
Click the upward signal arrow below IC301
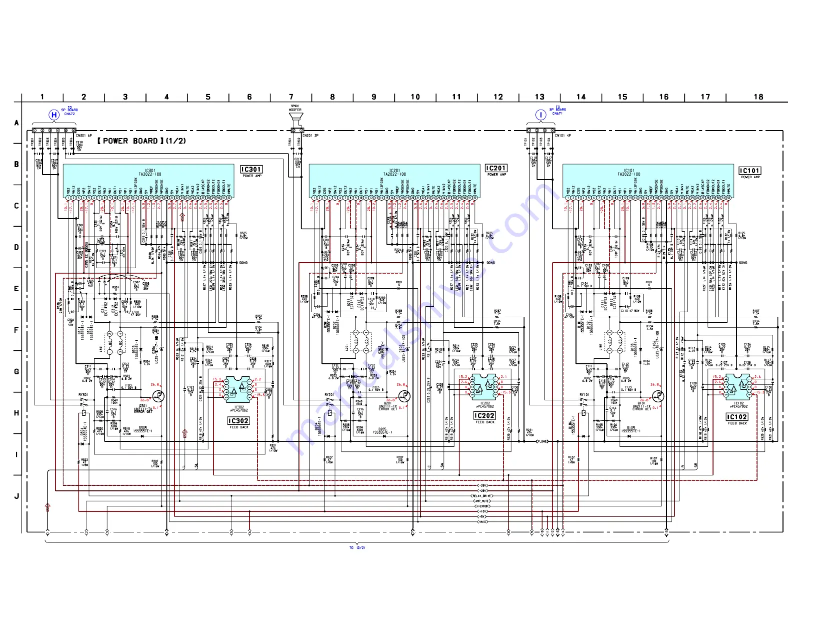(x=182, y=216)
